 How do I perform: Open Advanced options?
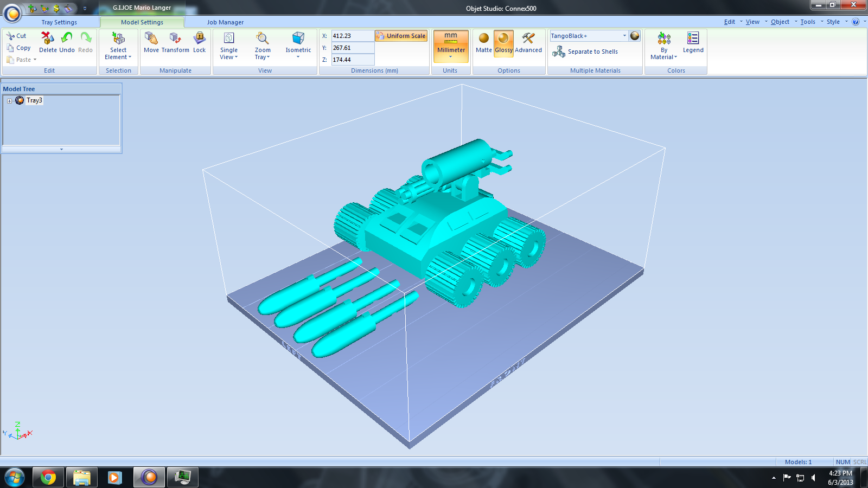coord(528,43)
